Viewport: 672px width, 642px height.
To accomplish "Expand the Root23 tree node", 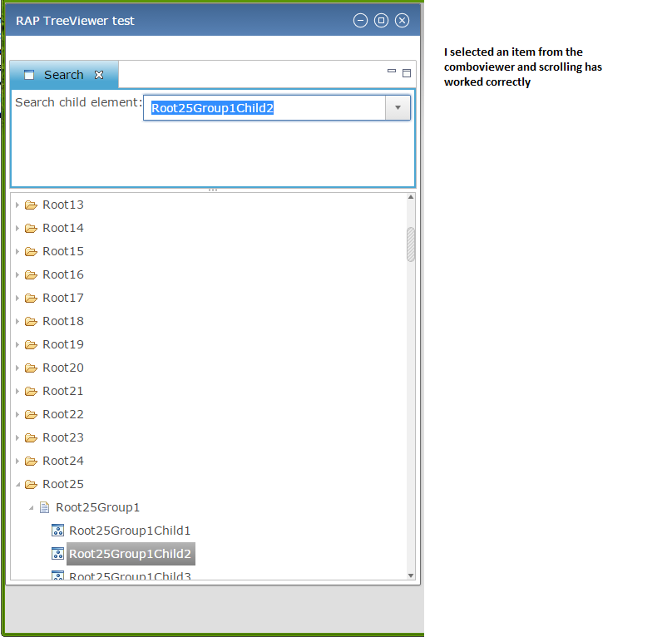I will coord(17,437).
